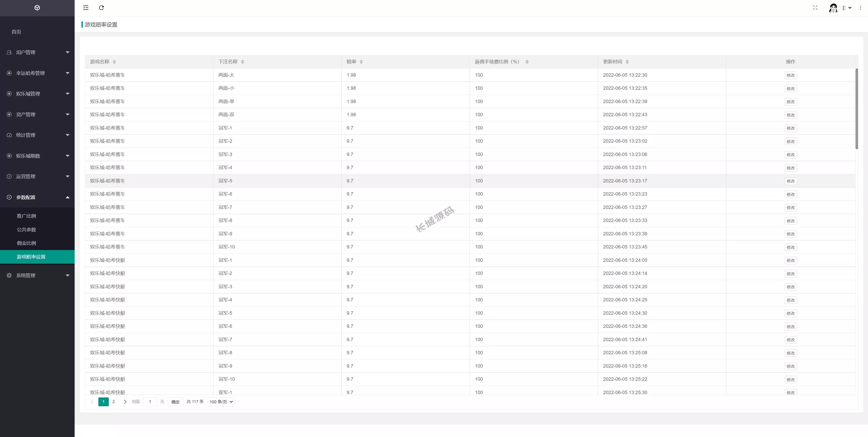Select page 1 in pagination
Screen dimensions: 868x437
(x=103, y=402)
